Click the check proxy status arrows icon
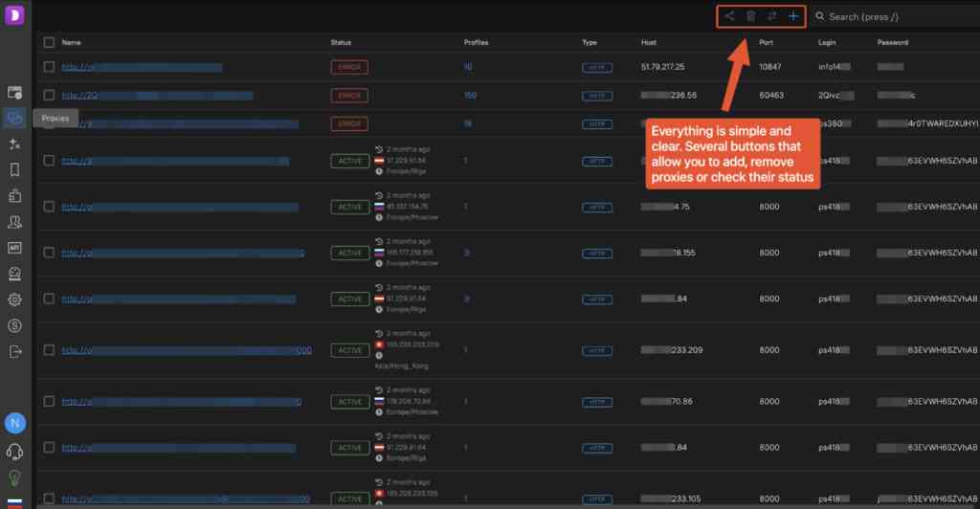This screenshot has width=980, height=509. (771, 16)
